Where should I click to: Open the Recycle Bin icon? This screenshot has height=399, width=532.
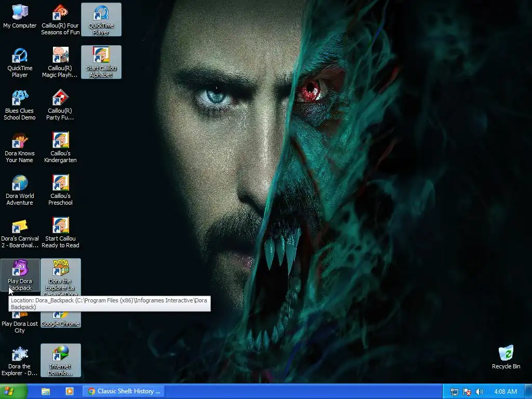click(506, 357)
